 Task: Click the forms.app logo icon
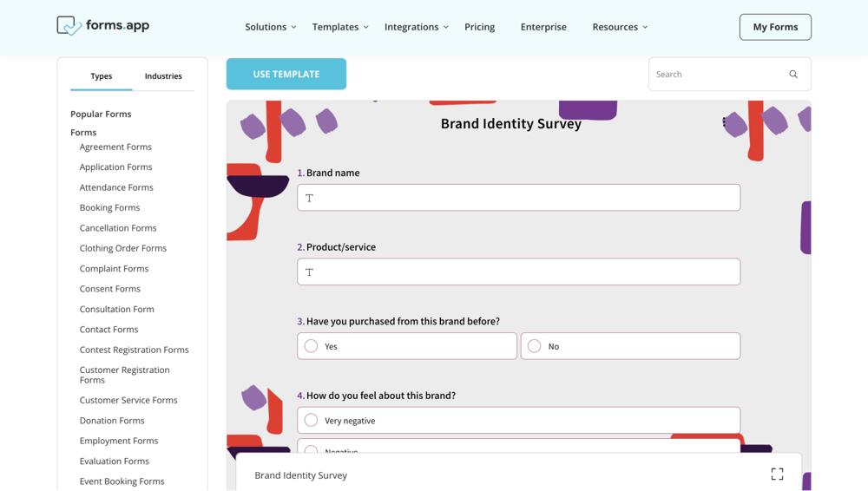click(x=69, y=26)
